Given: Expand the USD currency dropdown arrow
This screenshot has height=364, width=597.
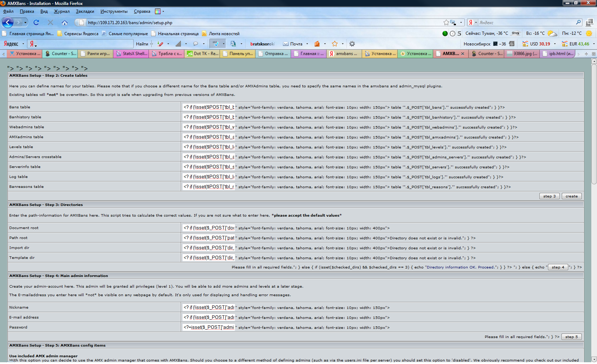Looking at the screenshot, I should coord(555,44).
